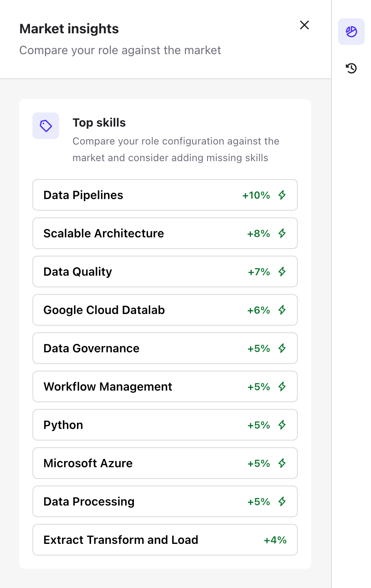Click lightning bolt on Data Processing row
The height and width of the screenshot is (588, 371).
pyautogui.click(x=282, y=501)
